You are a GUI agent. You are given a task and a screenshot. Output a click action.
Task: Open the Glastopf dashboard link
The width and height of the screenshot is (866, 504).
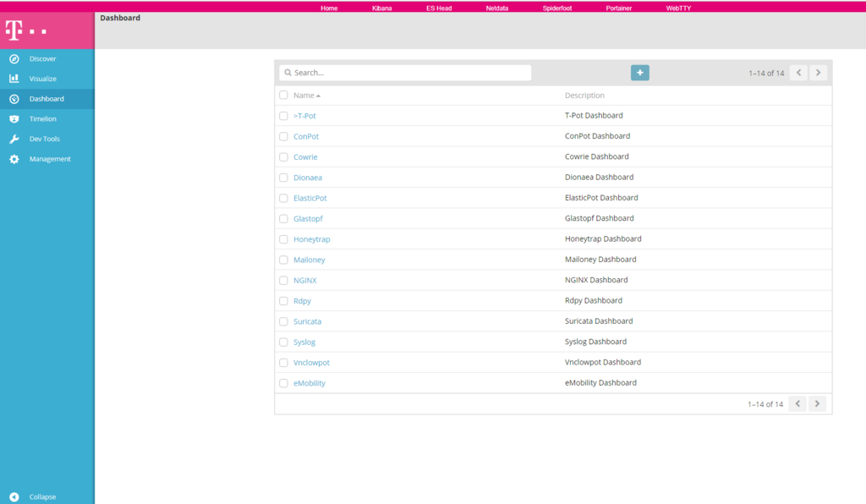tap(308, 219)
